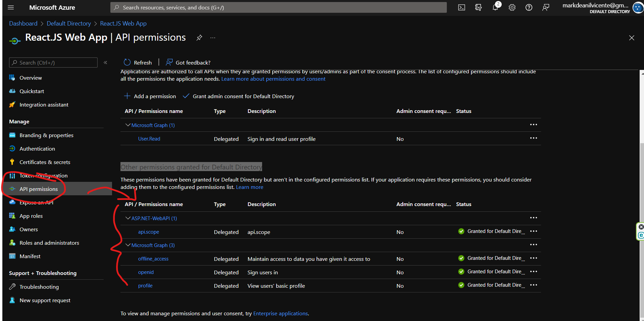Click the Microsoft Azure home logo text
This screenshot has width=644, height=321.
point(52,7)
